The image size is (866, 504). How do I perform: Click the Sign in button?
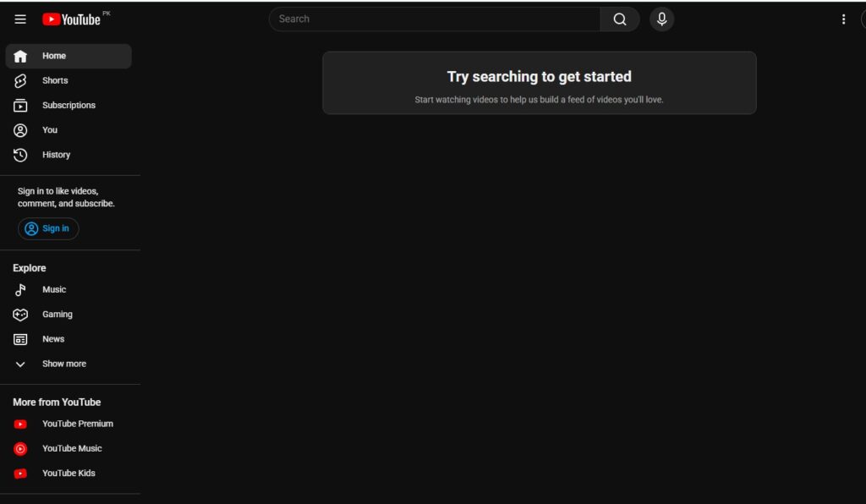48,228
